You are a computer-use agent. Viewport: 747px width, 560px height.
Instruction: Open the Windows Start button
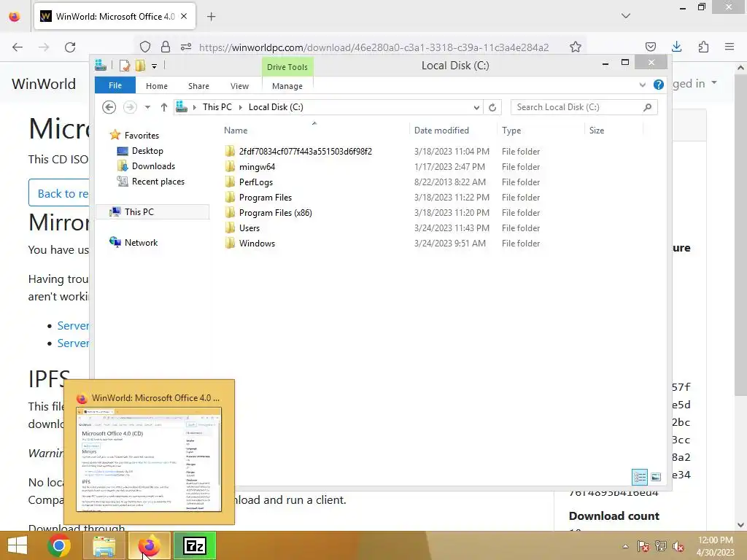tap(18, 545)
